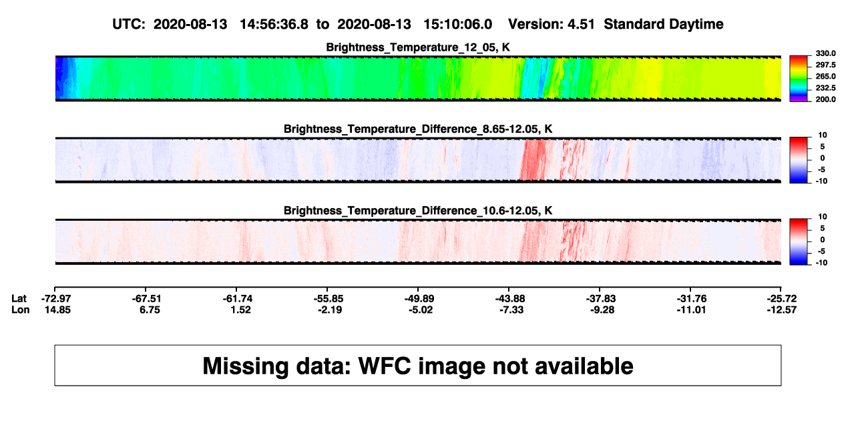The width and height of the screenshot is (868, 445).
Task: Click the Missing data WFC image message
Action: (x=418, y=366)
